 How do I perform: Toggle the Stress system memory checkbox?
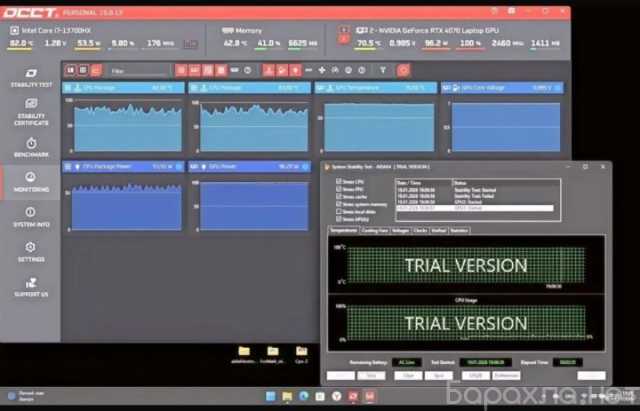pos(337,206)
